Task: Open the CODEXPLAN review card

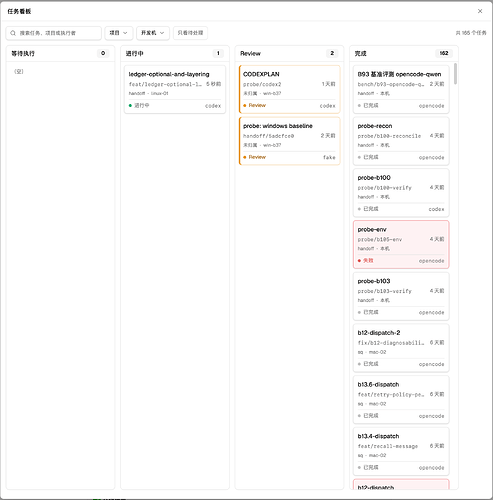Action: [289, 89]
